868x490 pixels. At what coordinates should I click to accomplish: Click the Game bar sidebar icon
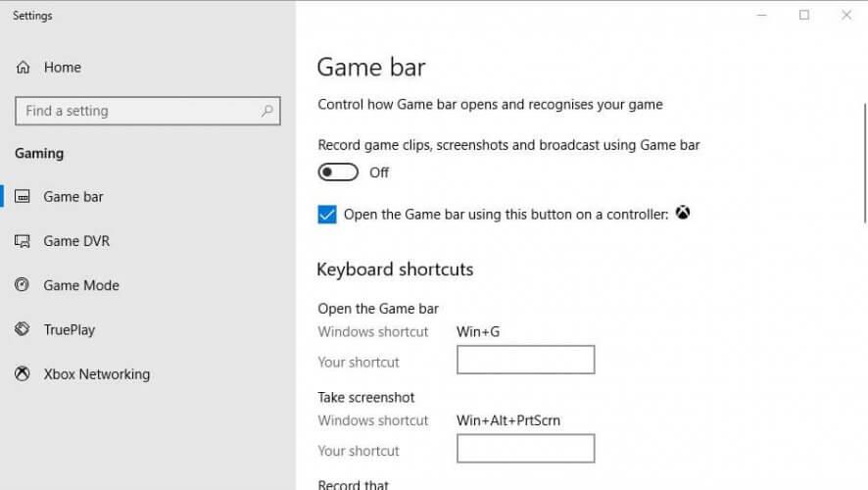23,197
